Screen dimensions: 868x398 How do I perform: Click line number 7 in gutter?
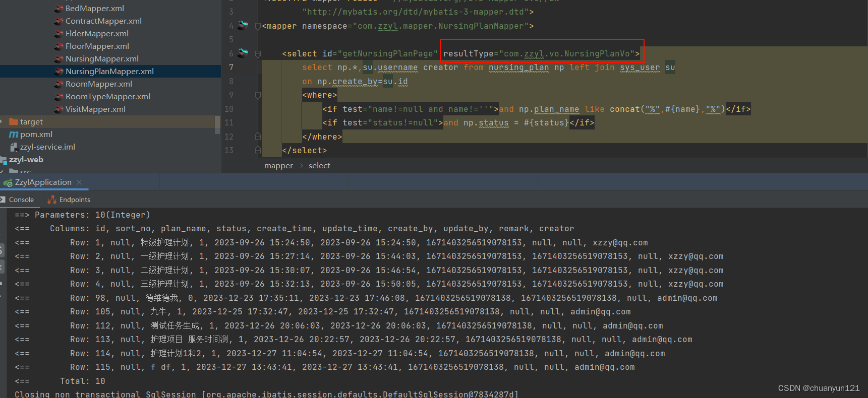point(231,68)
